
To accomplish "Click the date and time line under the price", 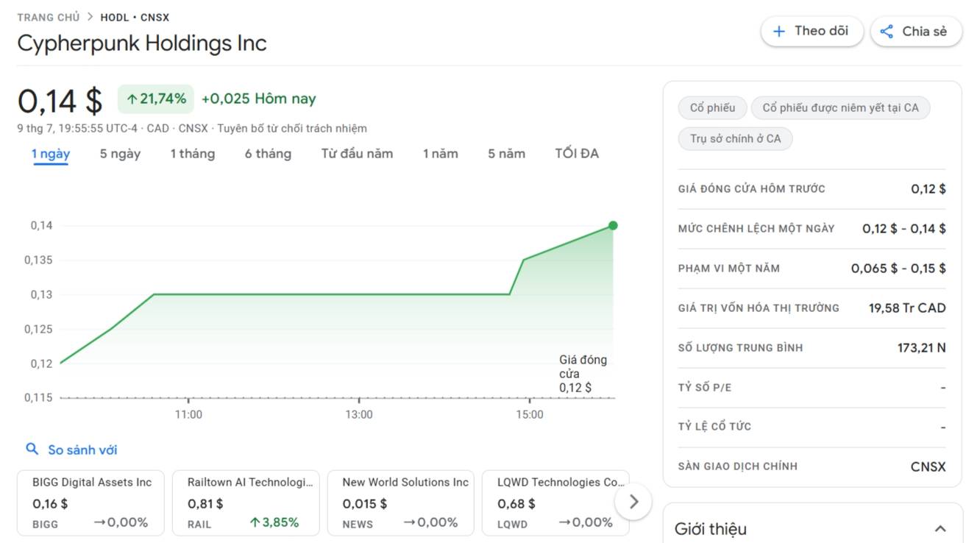I will [x=113, y=128].
